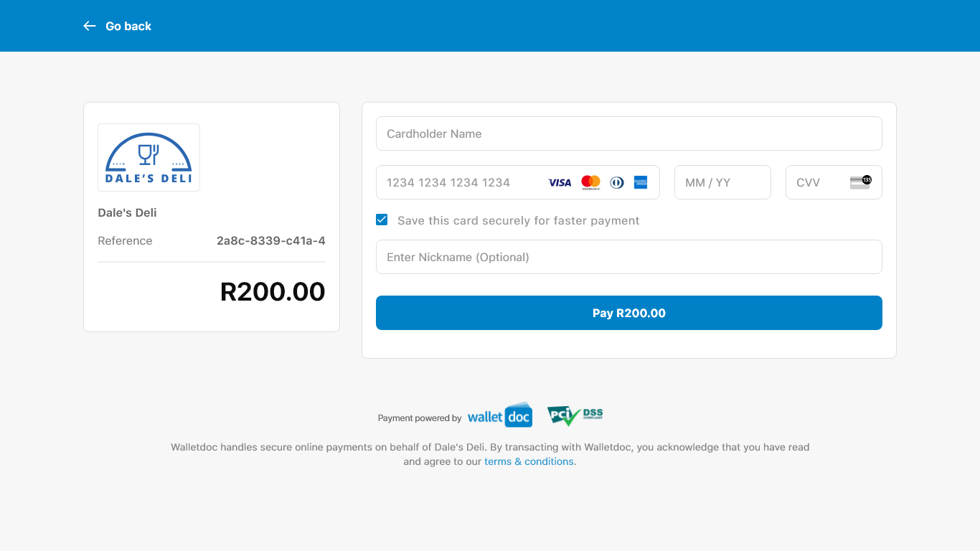The image size is (980, 551).
Task: Click the CVV card hint icon
Action: [860, 182]
